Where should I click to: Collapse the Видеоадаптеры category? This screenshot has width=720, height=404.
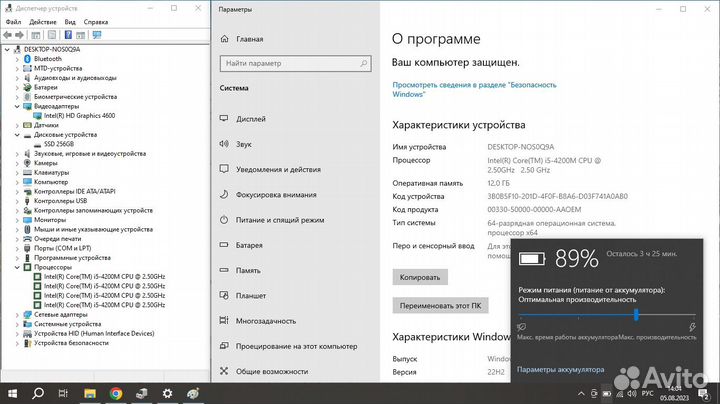point(17,107)
